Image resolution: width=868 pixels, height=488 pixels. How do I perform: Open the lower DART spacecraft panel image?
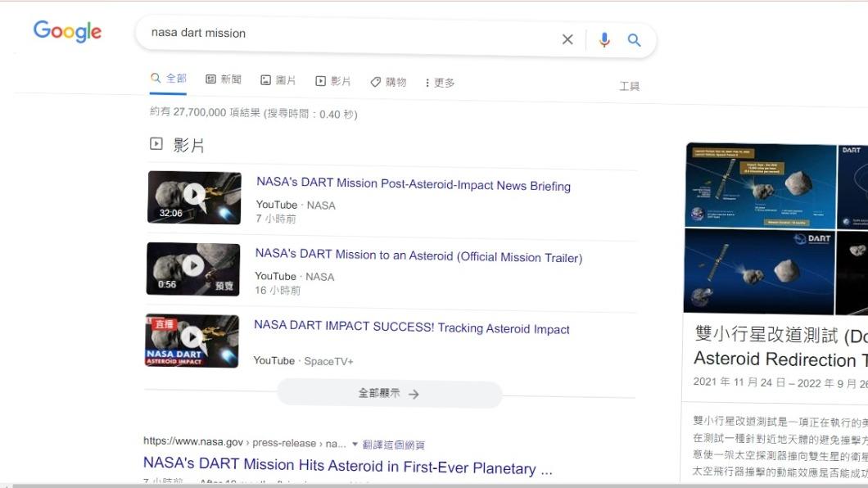(x=759, y=271)
